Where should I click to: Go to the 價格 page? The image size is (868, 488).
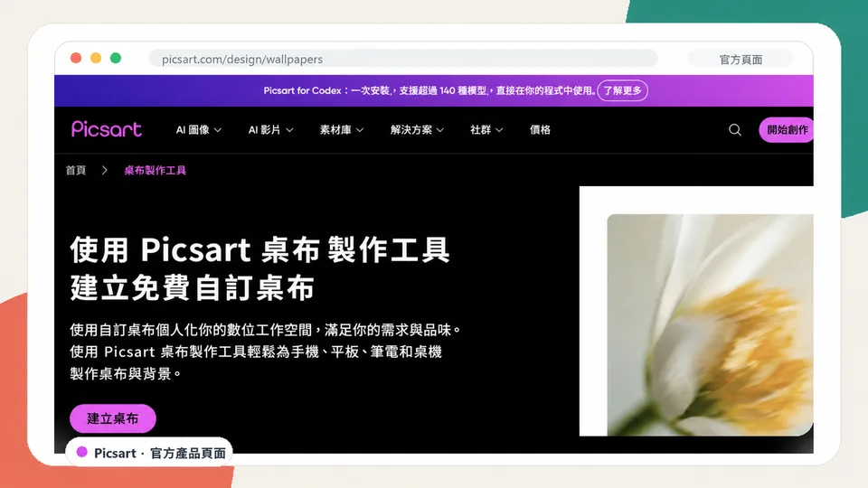click(540, 130)
